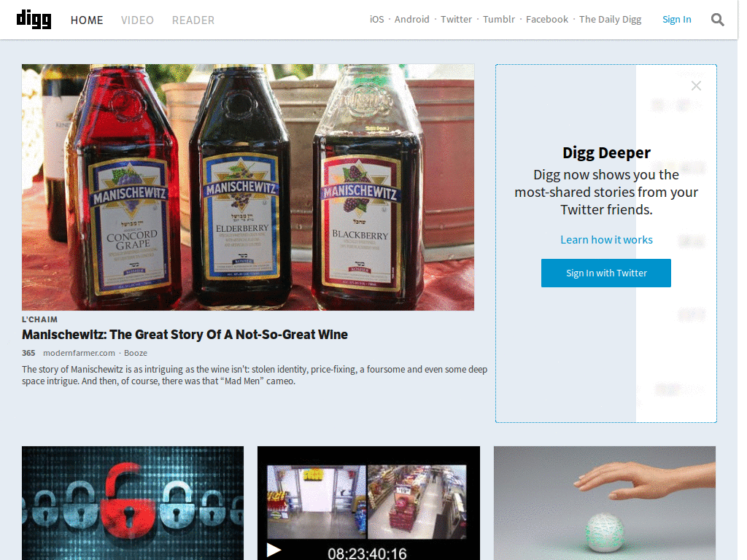Image resolution: width=747 pixels, height=560 pixels.
Task: Visit the modernfarmer.com source link
Action: click(79, 353)
